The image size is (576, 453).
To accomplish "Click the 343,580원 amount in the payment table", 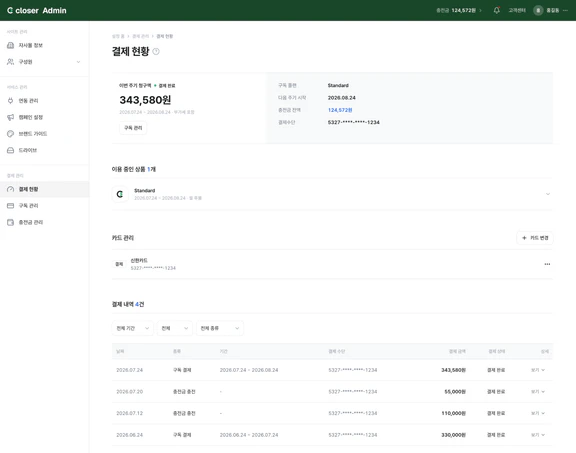I will coord(453,370).
